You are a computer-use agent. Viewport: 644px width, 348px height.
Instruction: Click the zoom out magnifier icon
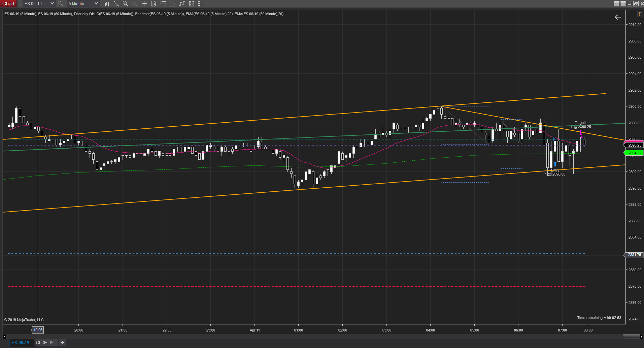click(135, 4)
